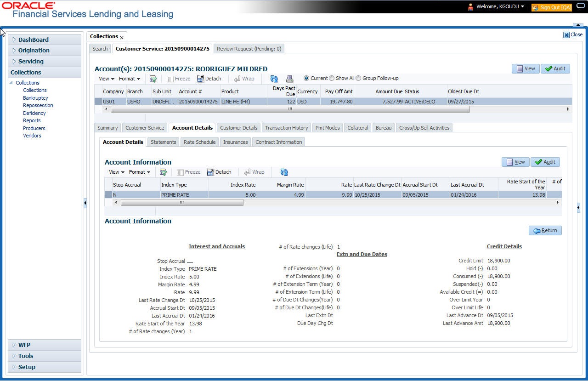Screen dimensions: 588x381
Task: Click the Query by Example icon in accounts toolbar
Action: coord(153,79)
